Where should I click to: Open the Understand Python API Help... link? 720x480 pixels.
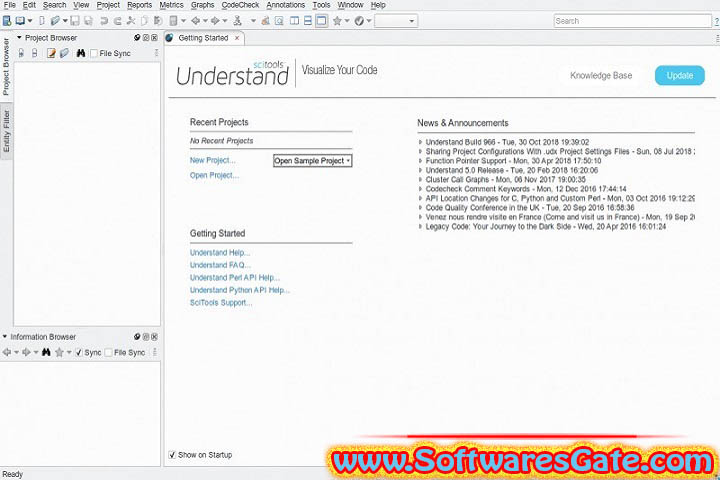pyautogui.click(x=240, y=290)
